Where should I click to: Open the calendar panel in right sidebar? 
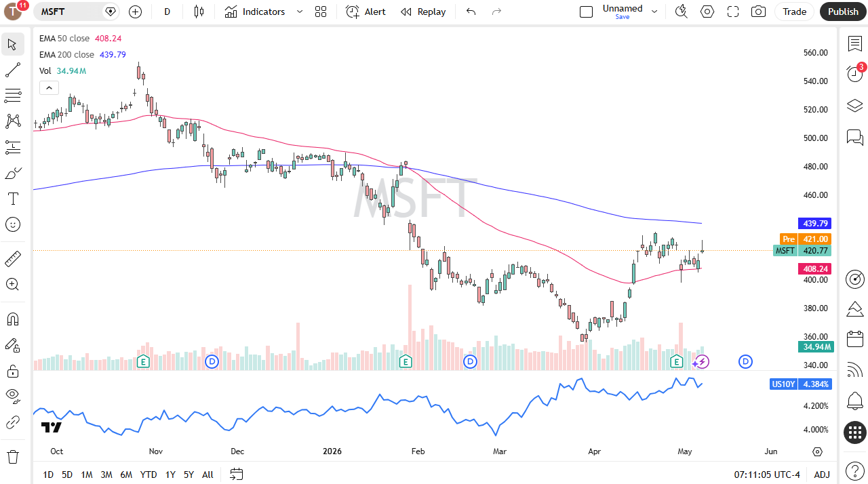854,339
